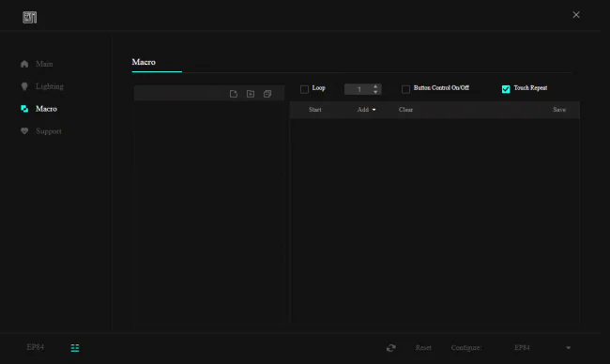Open the Main home icon
Screen dimensions: 610x364
click(24, 64)
